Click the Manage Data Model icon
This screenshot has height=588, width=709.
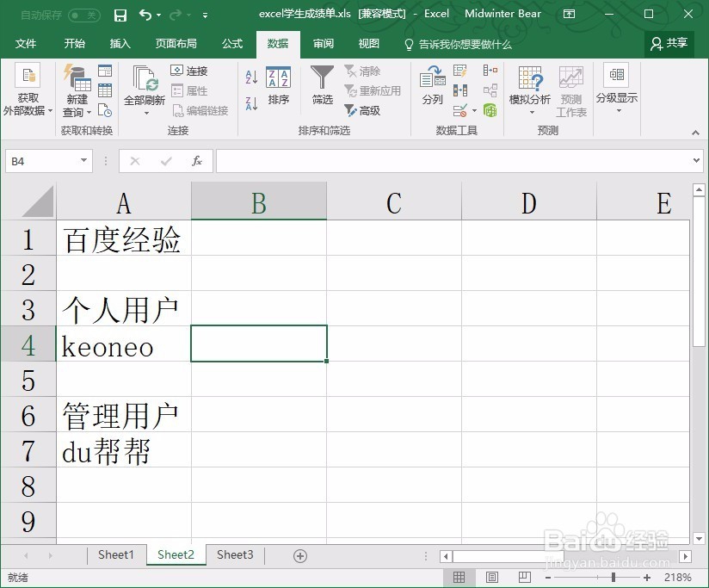click(x=490, y=110)
